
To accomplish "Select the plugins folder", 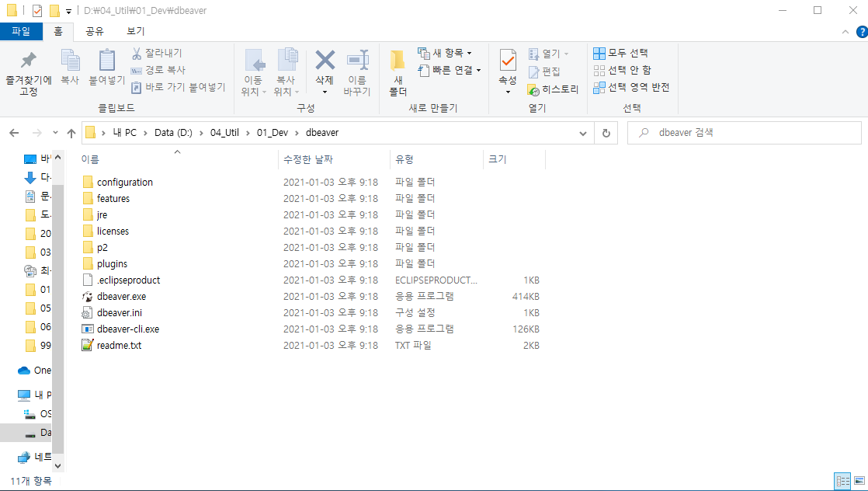I will [105, 264].
